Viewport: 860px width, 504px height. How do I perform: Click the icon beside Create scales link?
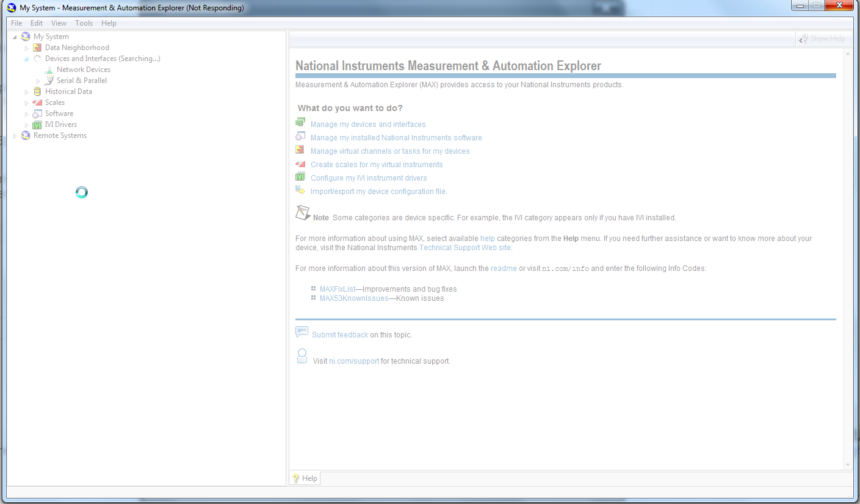300,164
